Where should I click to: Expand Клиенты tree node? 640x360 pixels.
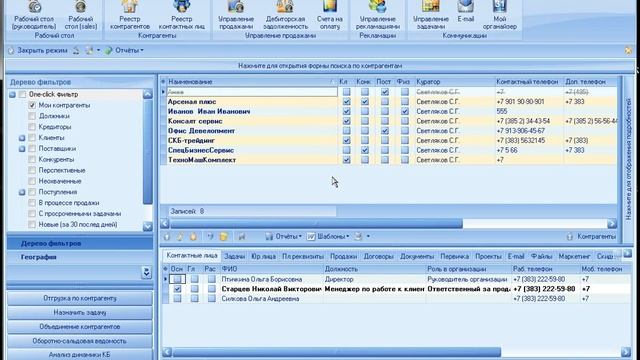[22, 138]
